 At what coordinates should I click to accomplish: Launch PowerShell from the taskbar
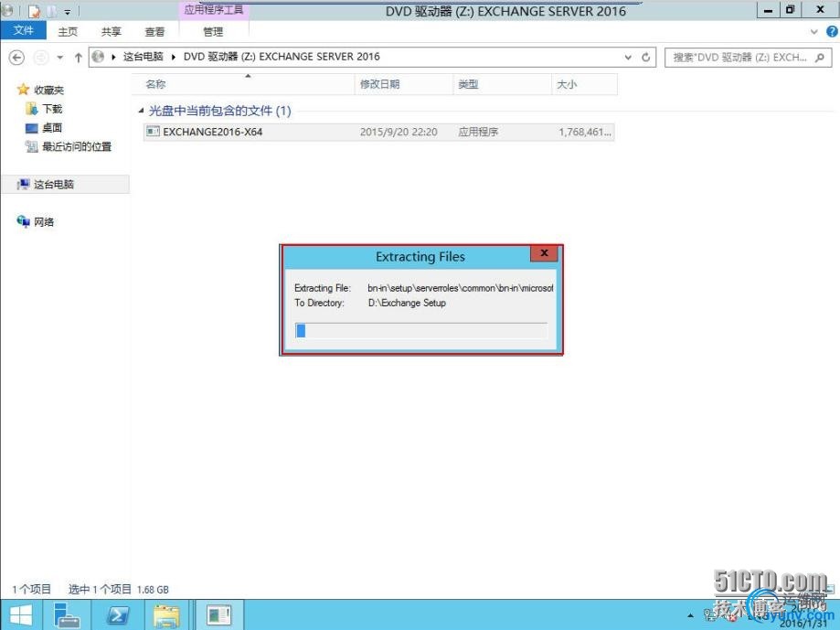point(118,615)
